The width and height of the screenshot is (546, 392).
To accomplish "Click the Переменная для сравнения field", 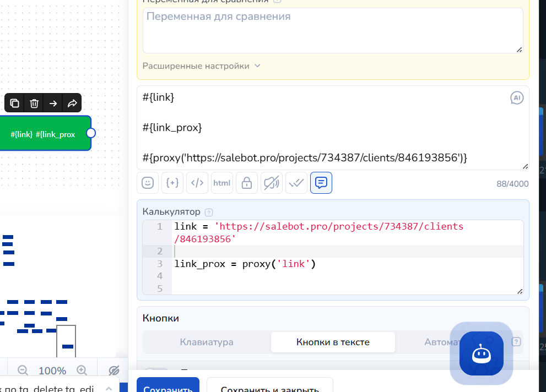I will [x=333, y=31].
